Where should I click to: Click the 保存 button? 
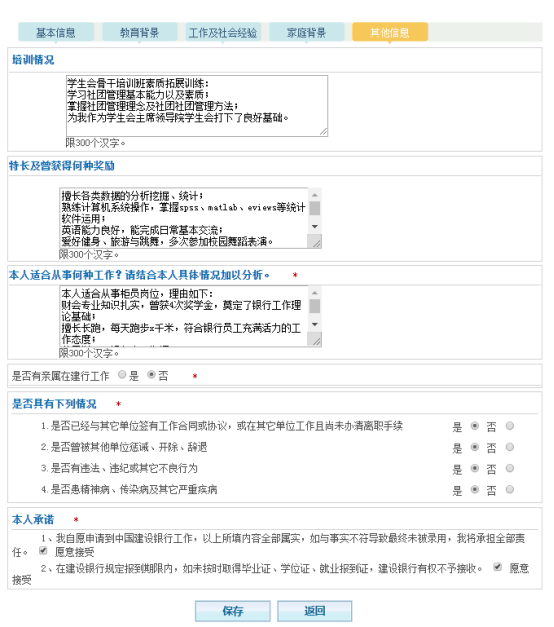(x=233, y=611)
